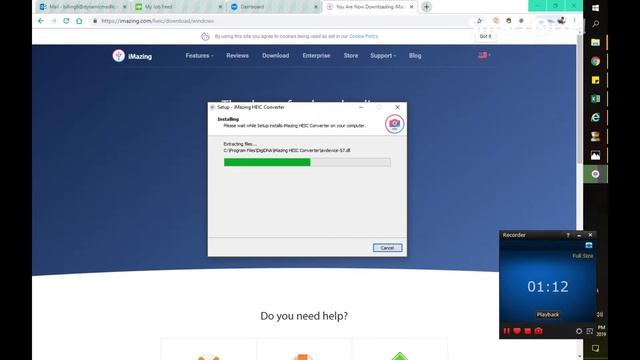The width and height of the screenshot is (640, 360).
Task: Click the Playback button in Recorder
Action: coord(548,315)
